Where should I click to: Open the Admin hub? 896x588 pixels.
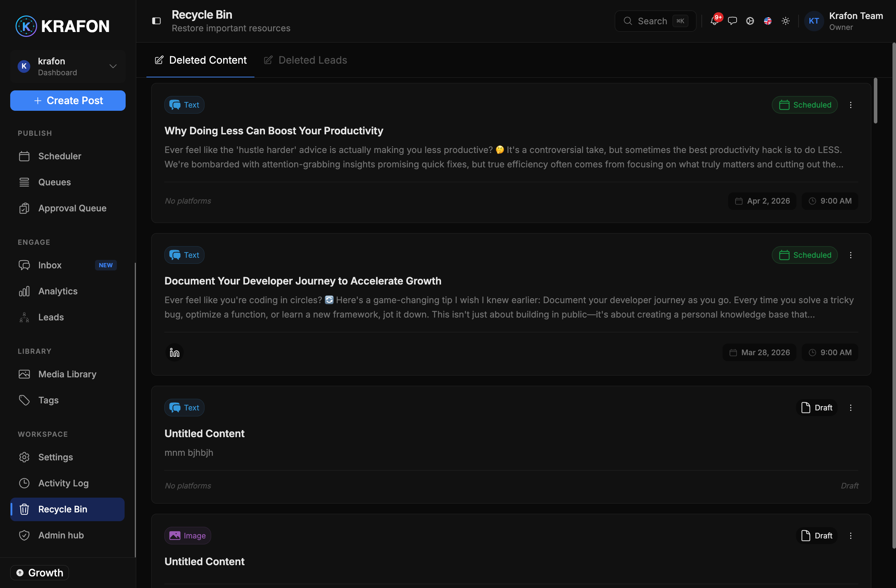[x=67, y=535]
